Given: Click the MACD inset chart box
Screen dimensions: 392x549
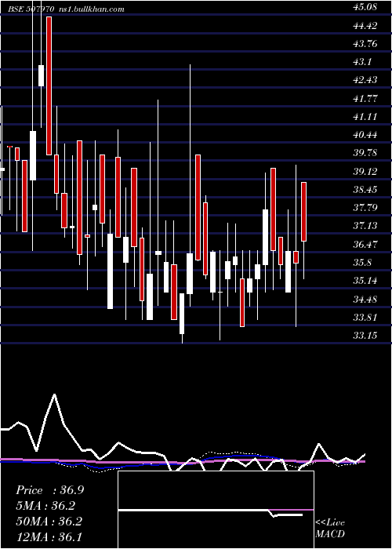Looking at the screenshot, I should 216,510.
